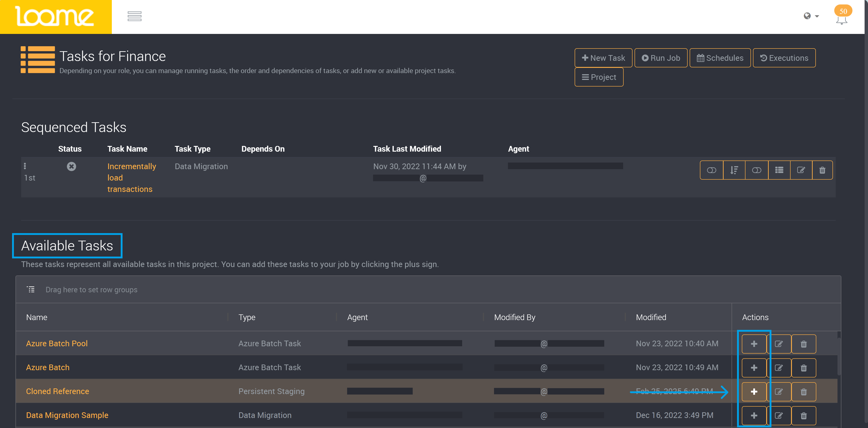Click the Project button
The width and height of the screenshot is (868, 428).
point(599,77)
